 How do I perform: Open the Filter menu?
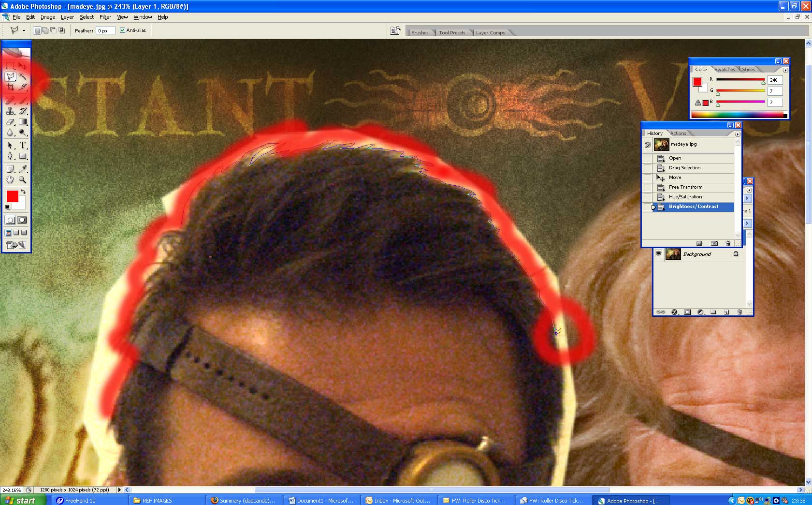point(105,17)
